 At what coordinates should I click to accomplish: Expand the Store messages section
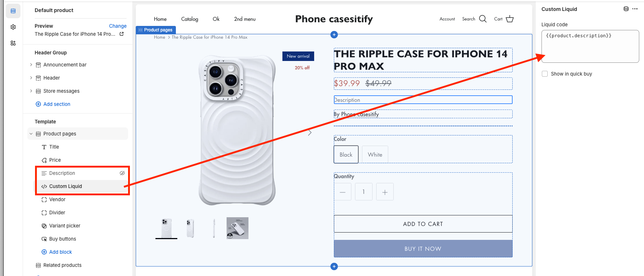pyautogui.click(x=31, y=91)
